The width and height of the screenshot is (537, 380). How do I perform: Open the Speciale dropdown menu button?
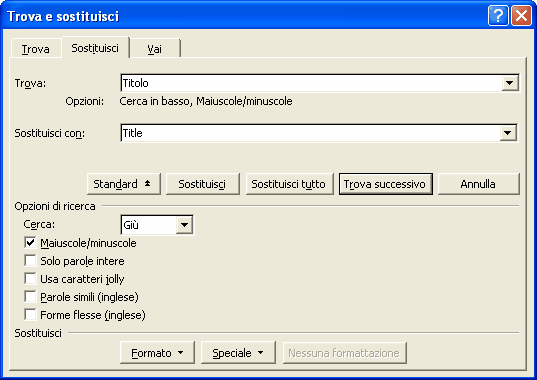238,353
